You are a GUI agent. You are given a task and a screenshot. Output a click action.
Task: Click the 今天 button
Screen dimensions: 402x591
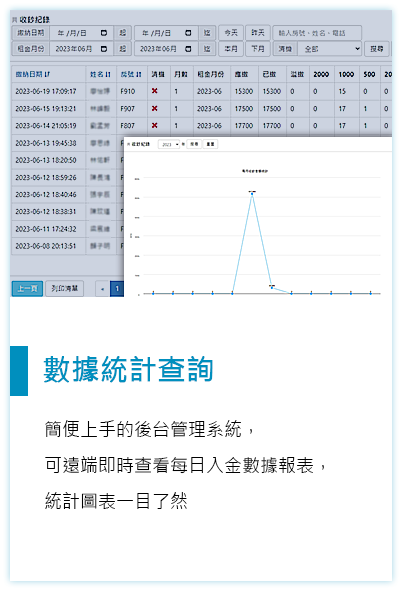pos(231,33)
